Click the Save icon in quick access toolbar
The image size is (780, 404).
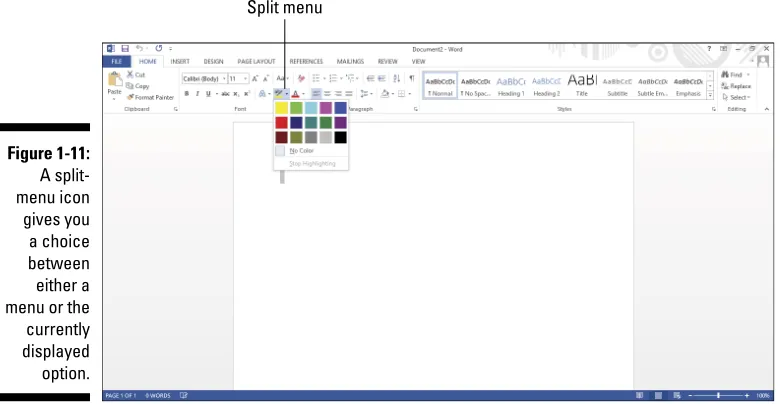pyautogui.click(x=125, y=49)
